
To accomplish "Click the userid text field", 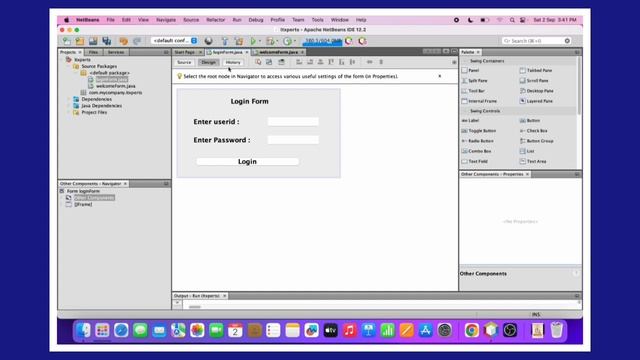I will (293, 122).
